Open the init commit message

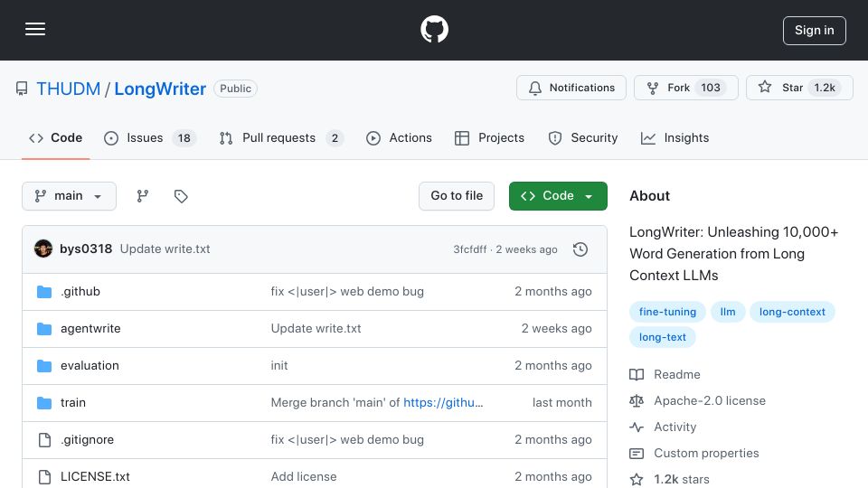coord(279,366)
